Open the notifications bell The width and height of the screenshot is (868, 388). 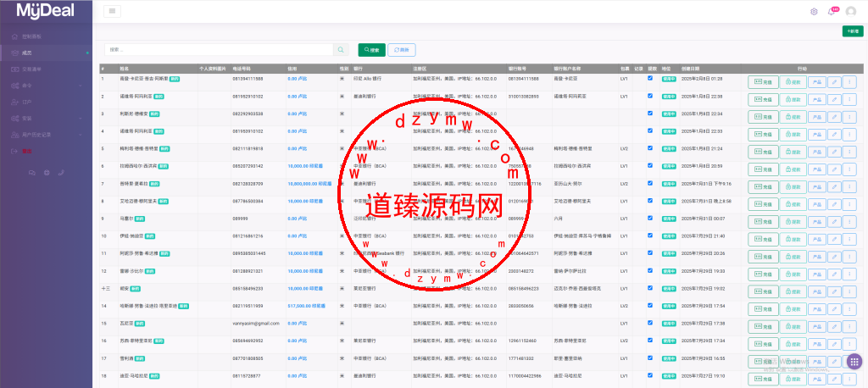[831, 12]
